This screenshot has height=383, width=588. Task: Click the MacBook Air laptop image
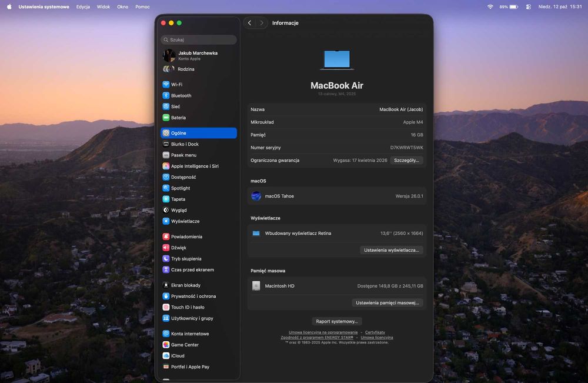point(337,60)
